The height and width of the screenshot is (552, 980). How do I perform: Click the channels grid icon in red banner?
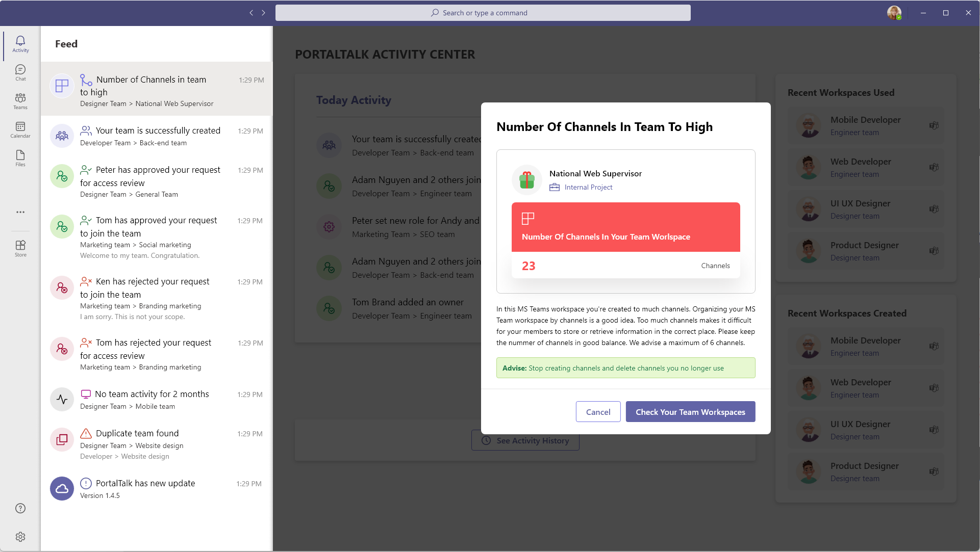click(x=527, y=219)
